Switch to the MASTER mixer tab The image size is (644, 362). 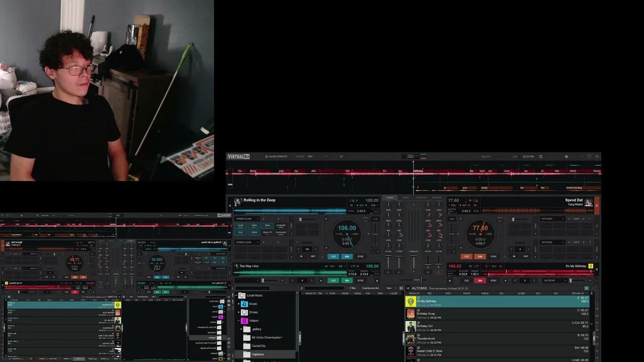tap(437, 198)
